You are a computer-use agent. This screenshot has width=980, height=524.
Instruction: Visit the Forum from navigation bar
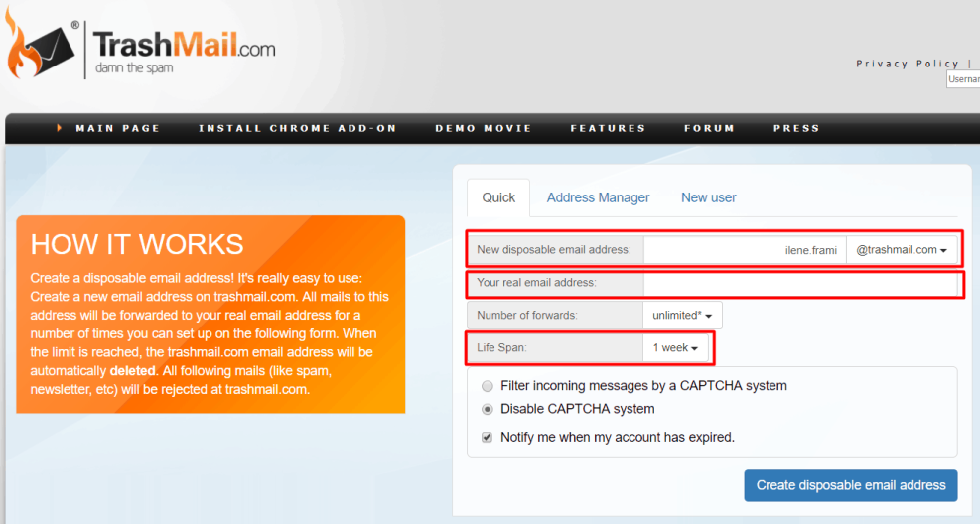point(709,128)
